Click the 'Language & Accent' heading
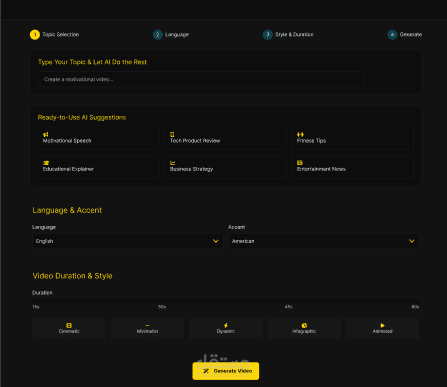The width and height of the screenshot is (447, 387). click(x=67, y=210)
